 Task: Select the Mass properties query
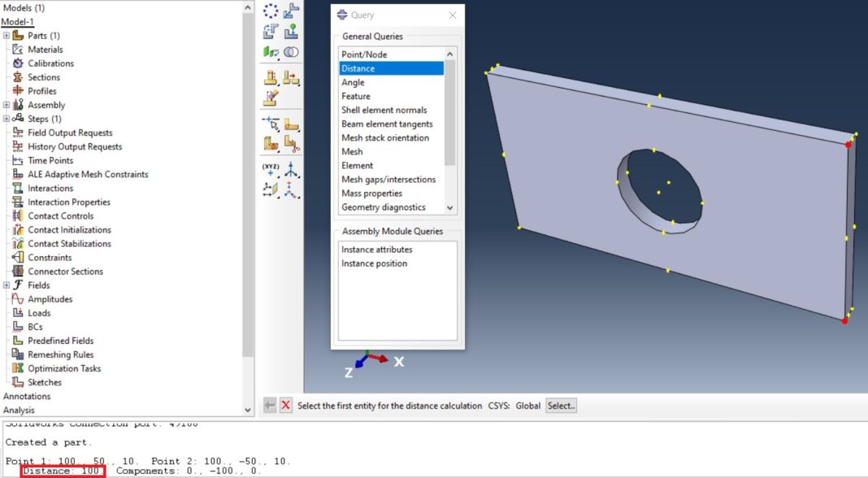pos(371,193)
